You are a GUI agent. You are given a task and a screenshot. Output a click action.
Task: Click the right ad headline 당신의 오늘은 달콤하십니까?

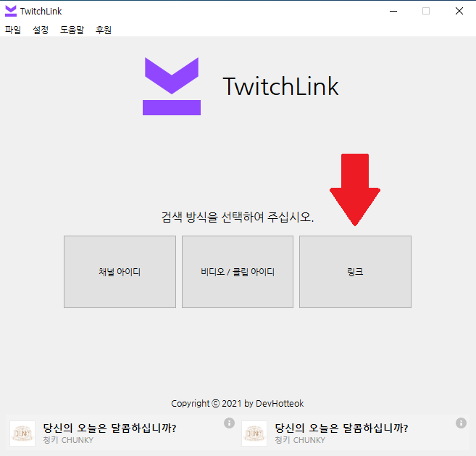pyautogui.click(x=341, y=428)
